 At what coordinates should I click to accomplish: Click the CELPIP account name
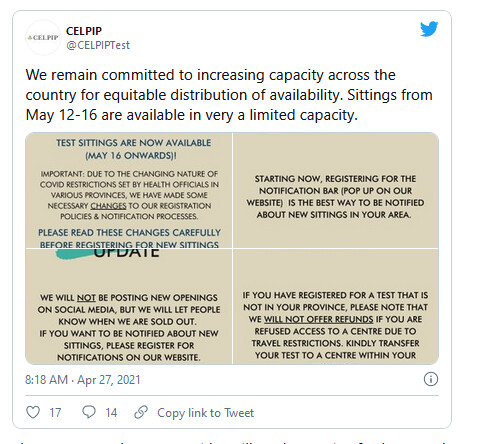(x=84, y=31)
